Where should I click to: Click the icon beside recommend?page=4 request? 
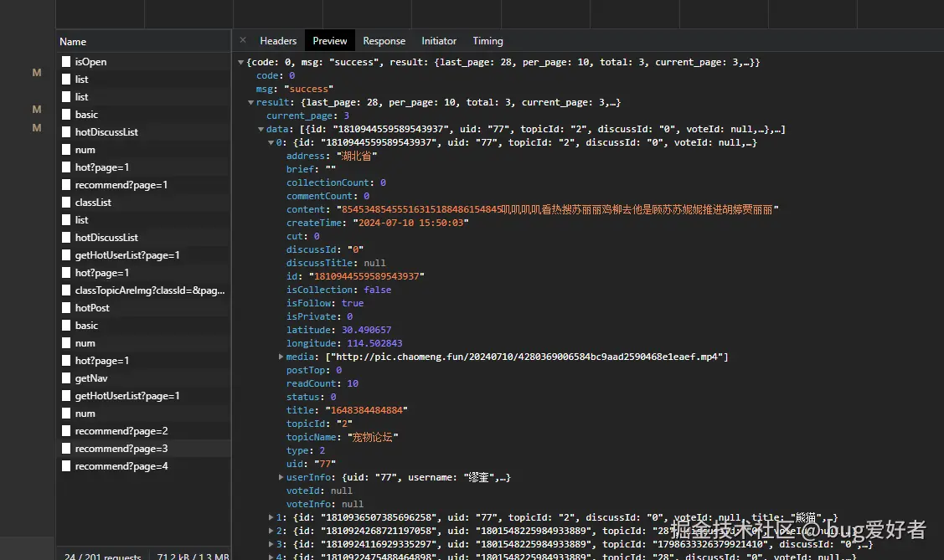[x=66, y=466]
